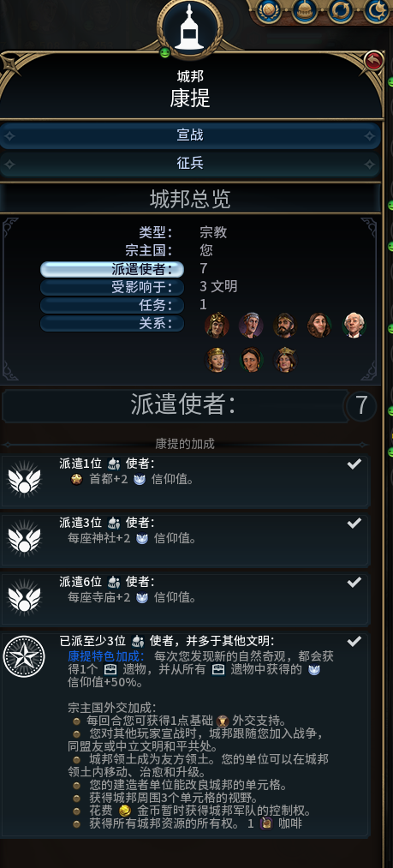Image resolution: width=393 pixels, height=868 pixels.
Task: Click the checkmark on the suzerain bonus row
Action: pos(354,641)
